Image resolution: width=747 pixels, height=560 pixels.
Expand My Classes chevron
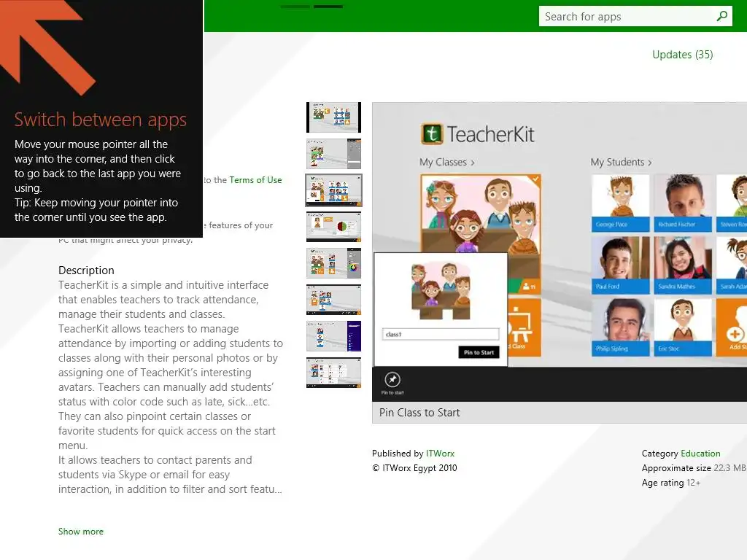(x=472, y=163)
